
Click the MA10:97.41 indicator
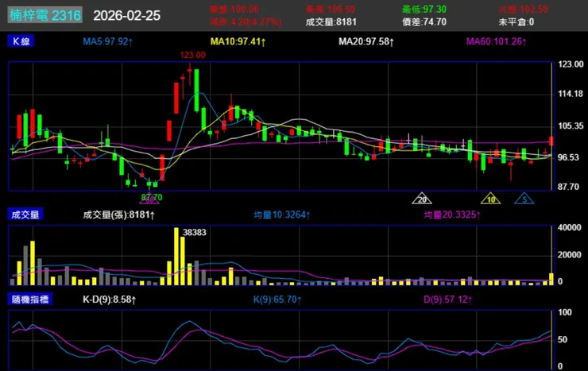pyautogui.click(x=238, y=41)
